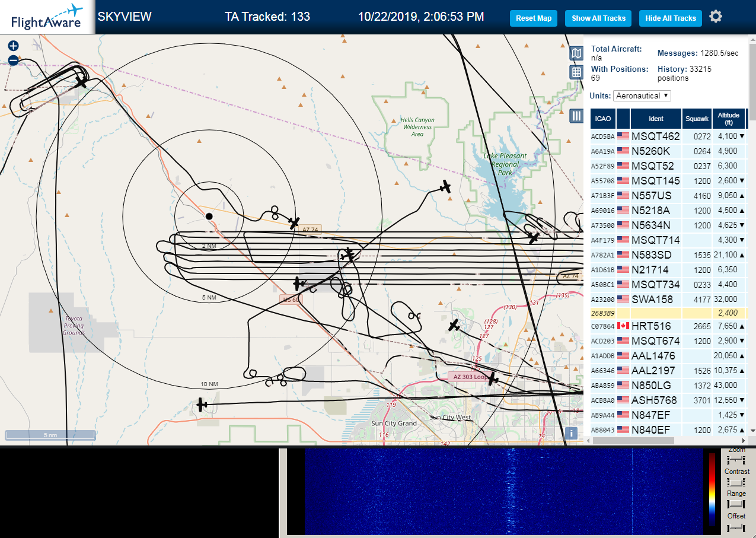Viewport: 756px width, 538px height.
Task: Select the N5260K aircraft row
Action: pos(669,151)
